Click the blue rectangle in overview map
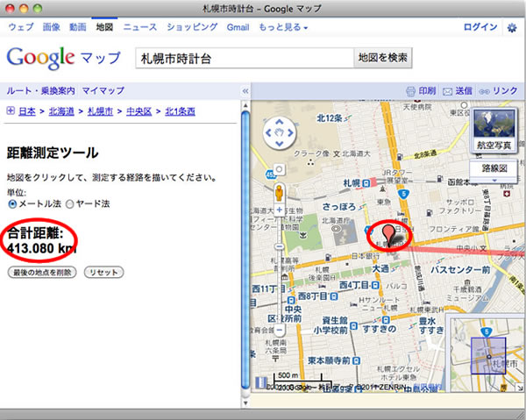The height and width of the screenshot is (420, 526). tap(488, 356)
